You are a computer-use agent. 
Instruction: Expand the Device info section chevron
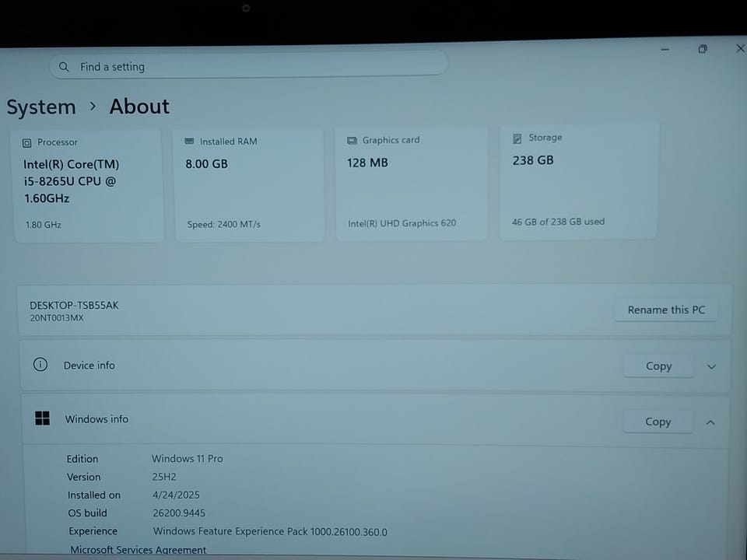pos(711,366)
